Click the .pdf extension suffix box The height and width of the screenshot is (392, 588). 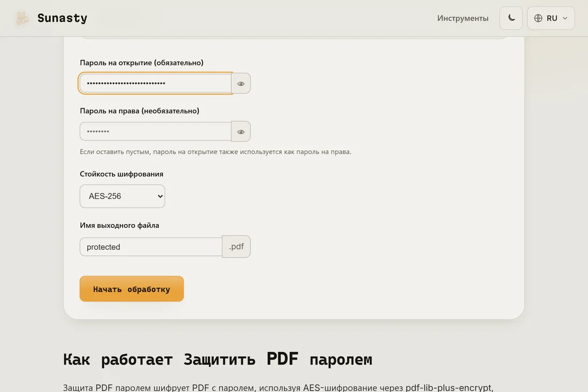[x=236, y=247]
